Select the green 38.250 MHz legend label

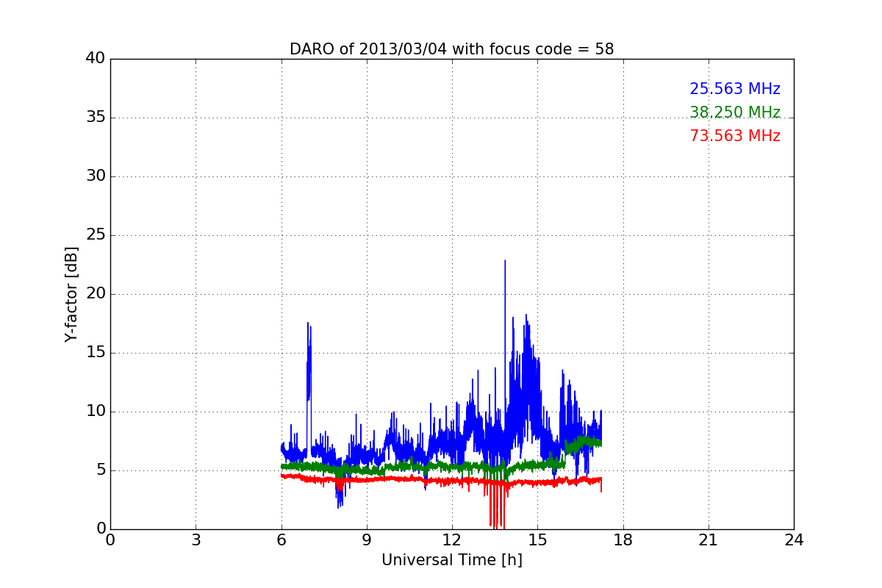point(735,112)
